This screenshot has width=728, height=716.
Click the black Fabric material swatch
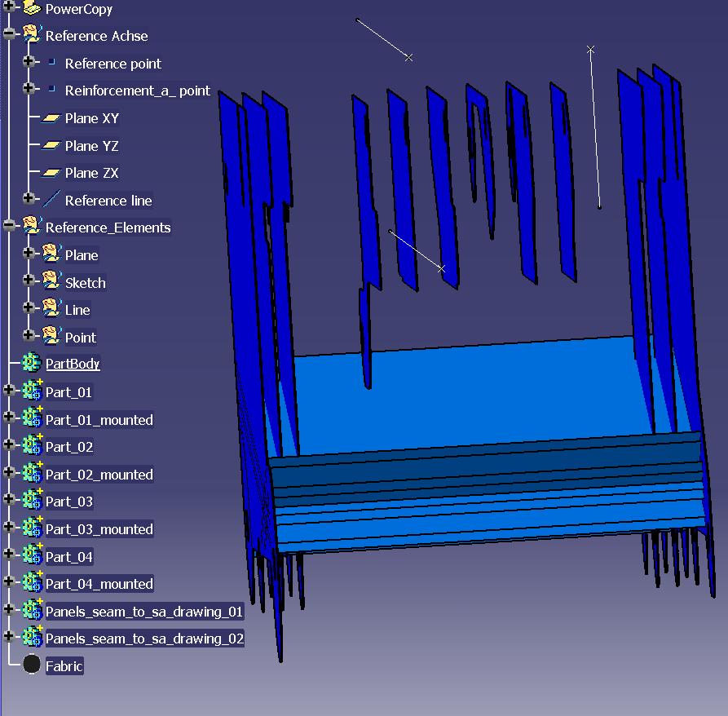pos(32,664)
